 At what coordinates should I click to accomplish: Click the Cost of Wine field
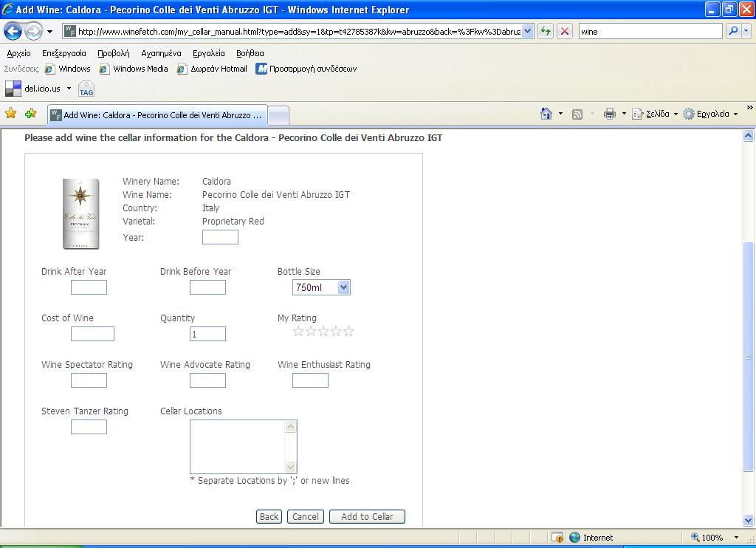[92, 333]
